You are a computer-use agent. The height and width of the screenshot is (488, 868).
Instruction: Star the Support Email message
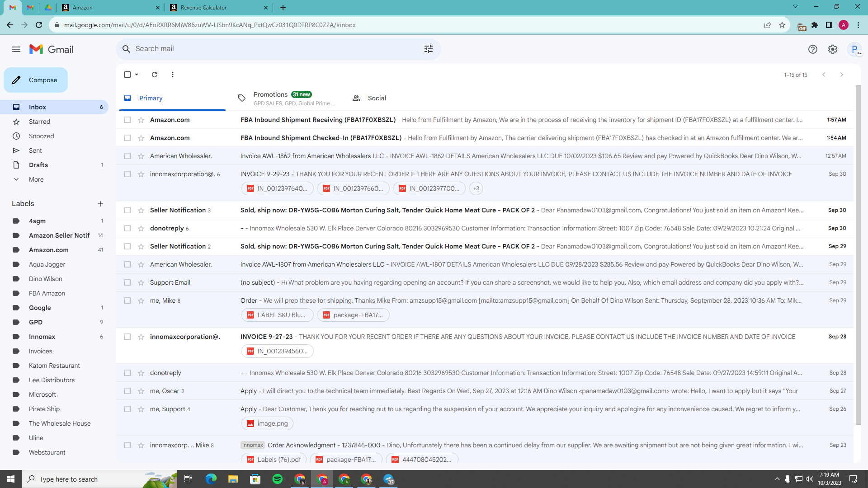pyautogui.click(x=141, y=282)
